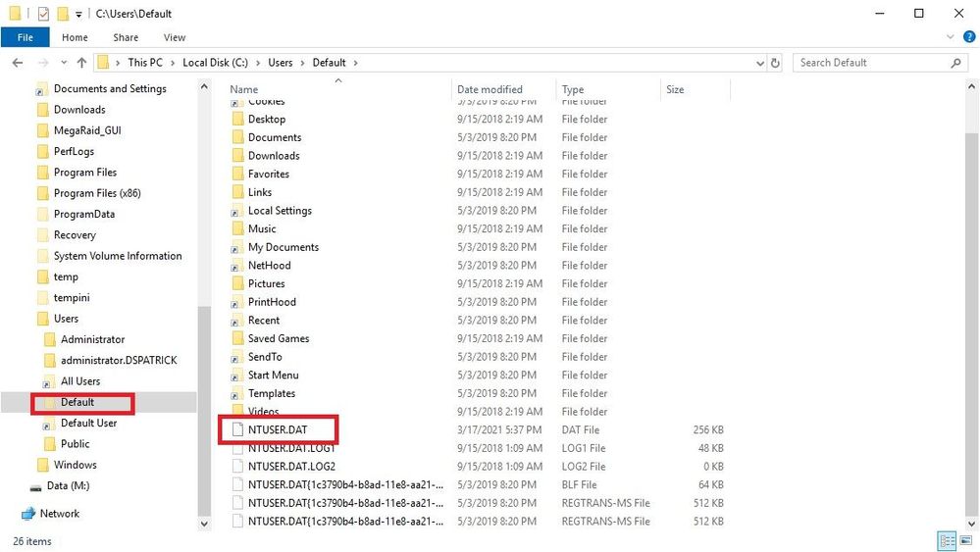This screenshot has height=552, width=980.
Task: Select MegaRaid_GUI folder in navigation pane
Action: 87,130
